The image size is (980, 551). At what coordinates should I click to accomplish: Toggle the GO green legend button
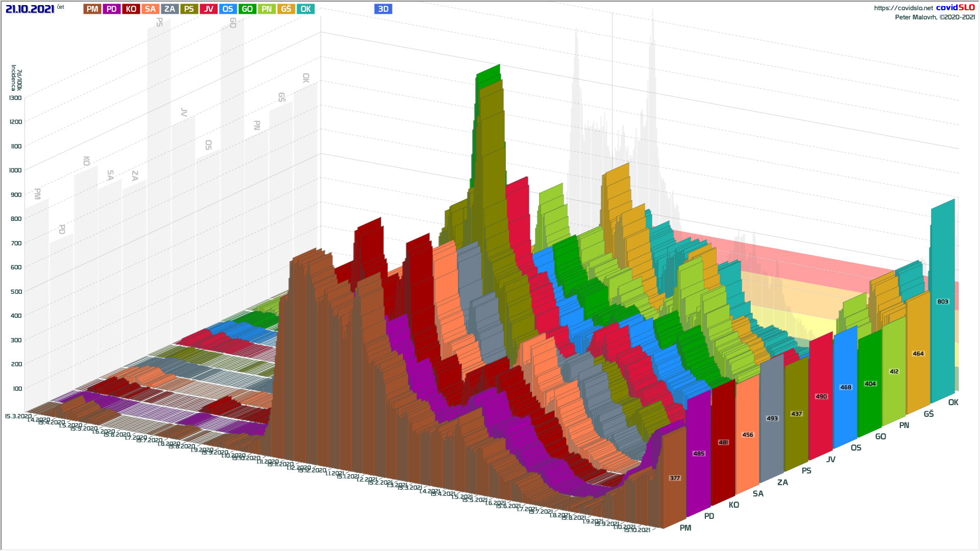(247, 9)
